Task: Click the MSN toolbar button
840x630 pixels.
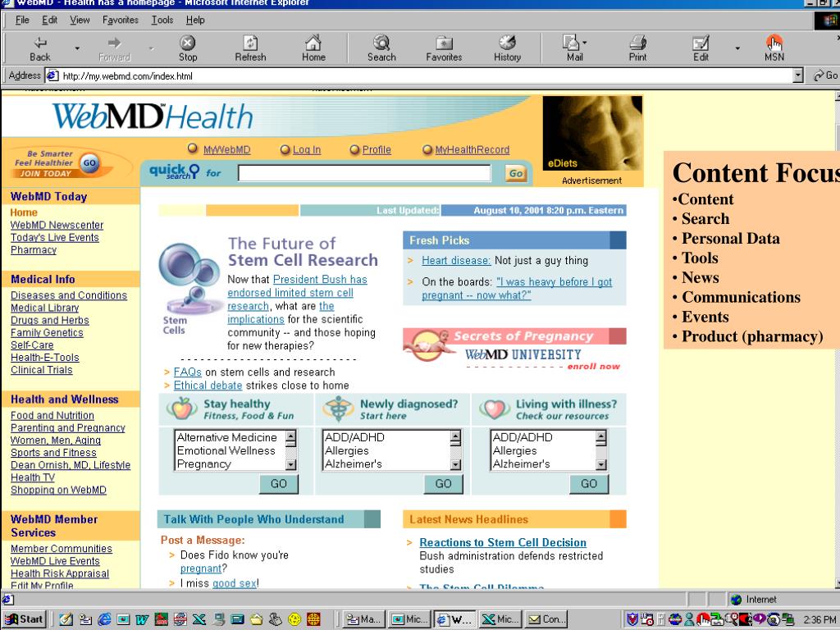Action: click(774, 48)
